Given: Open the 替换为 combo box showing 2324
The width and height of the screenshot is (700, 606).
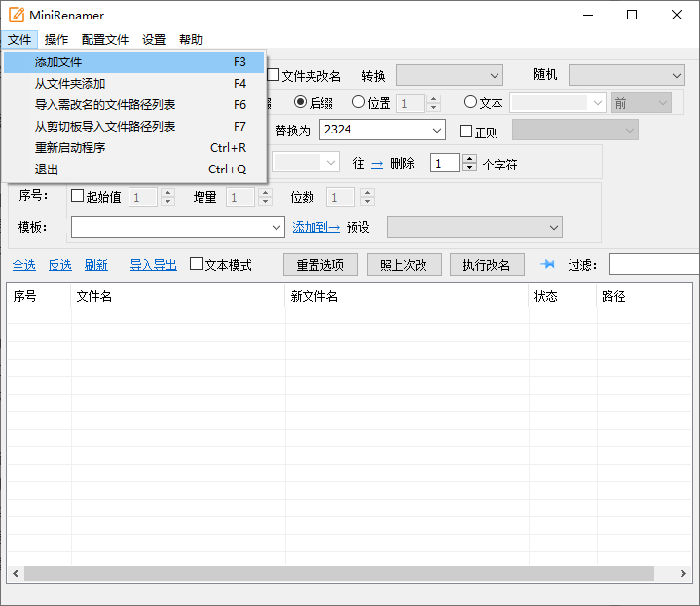Looking at the screenshot, I should tap(383, 130).
